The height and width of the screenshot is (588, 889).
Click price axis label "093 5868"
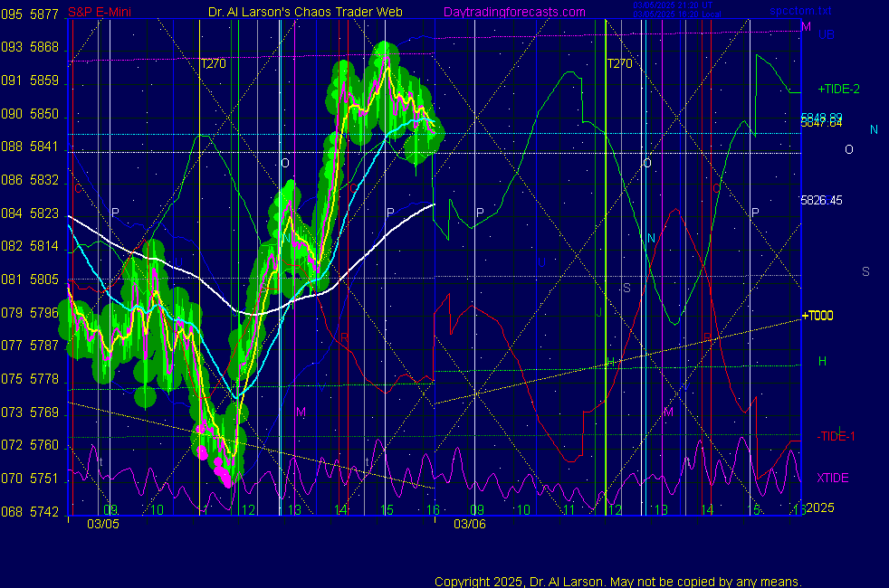30,48
